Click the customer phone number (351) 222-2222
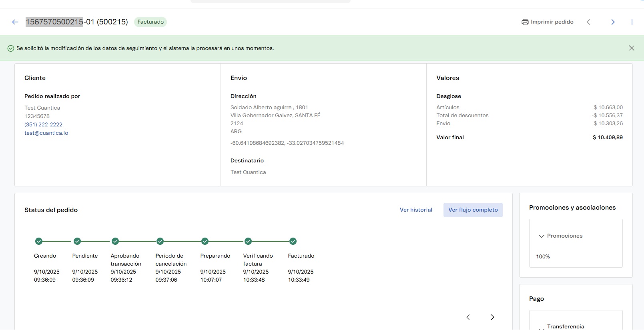The width and height of the screenshot is (644, 330). pos(43,125)
